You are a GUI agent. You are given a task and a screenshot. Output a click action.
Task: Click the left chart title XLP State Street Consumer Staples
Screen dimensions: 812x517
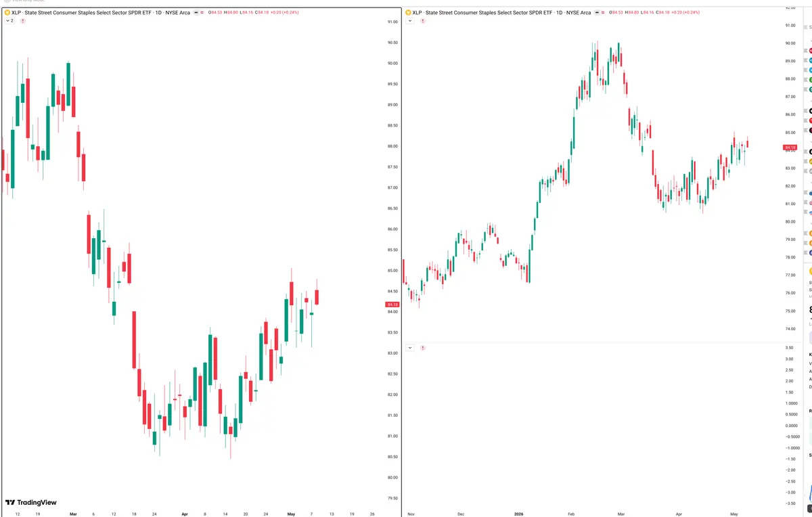click(101, 13)
